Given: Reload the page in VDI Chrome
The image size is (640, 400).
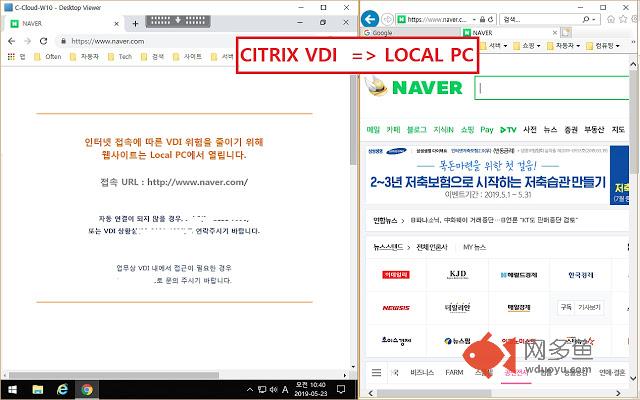Looking at the screenshot, I should 44,41.
